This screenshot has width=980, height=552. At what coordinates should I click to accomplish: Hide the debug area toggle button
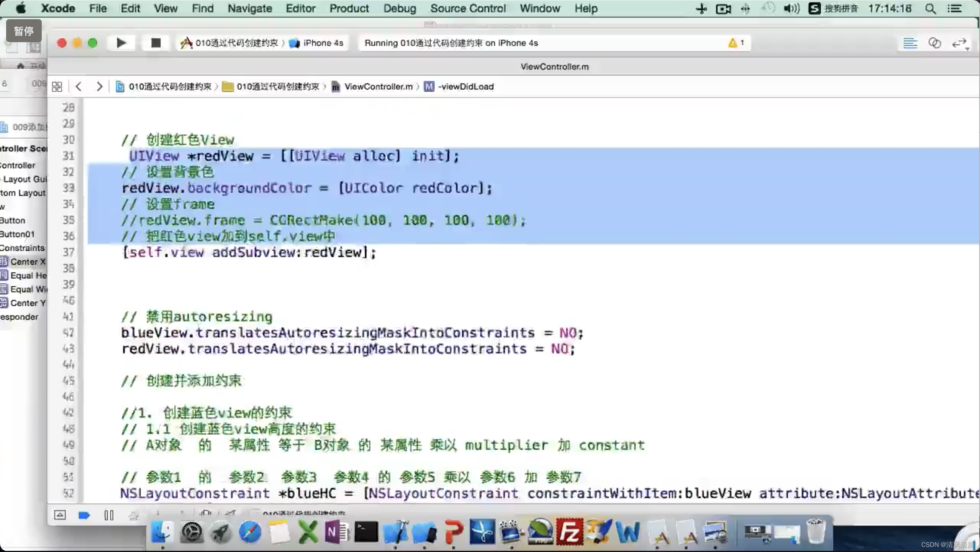pos(60,516)
